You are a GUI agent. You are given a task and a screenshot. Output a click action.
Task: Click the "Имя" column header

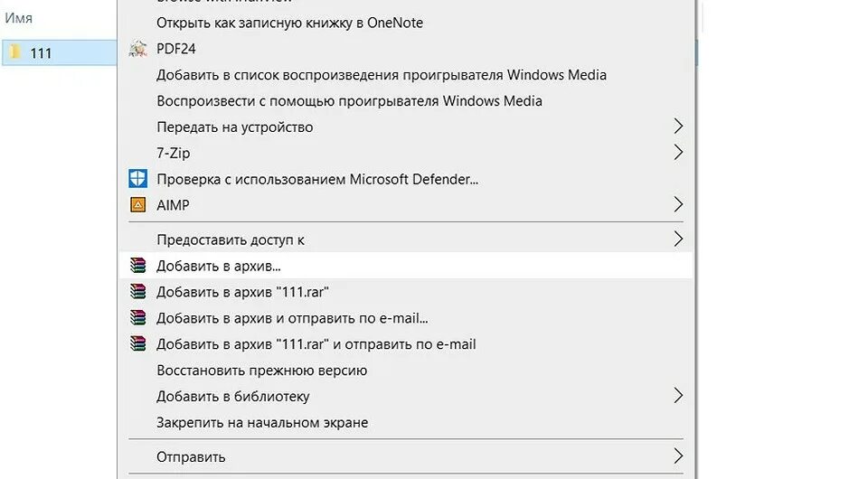[x=19, y=18]
